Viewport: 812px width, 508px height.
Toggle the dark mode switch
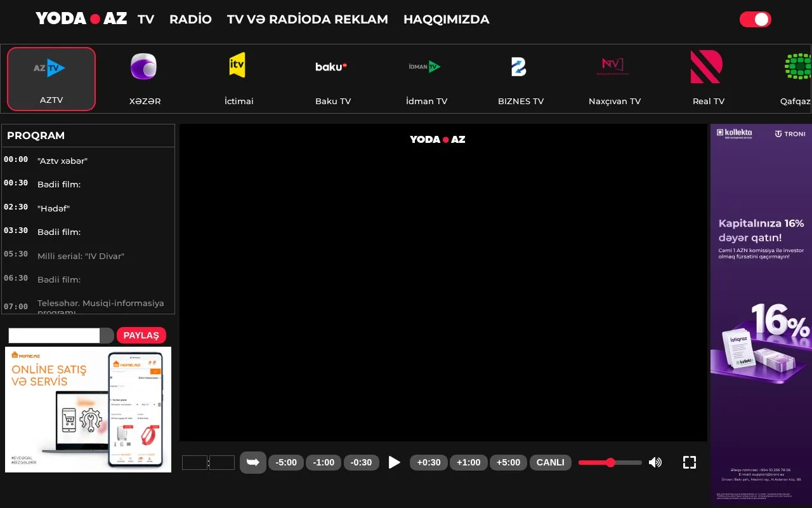(x=755, y=19)
